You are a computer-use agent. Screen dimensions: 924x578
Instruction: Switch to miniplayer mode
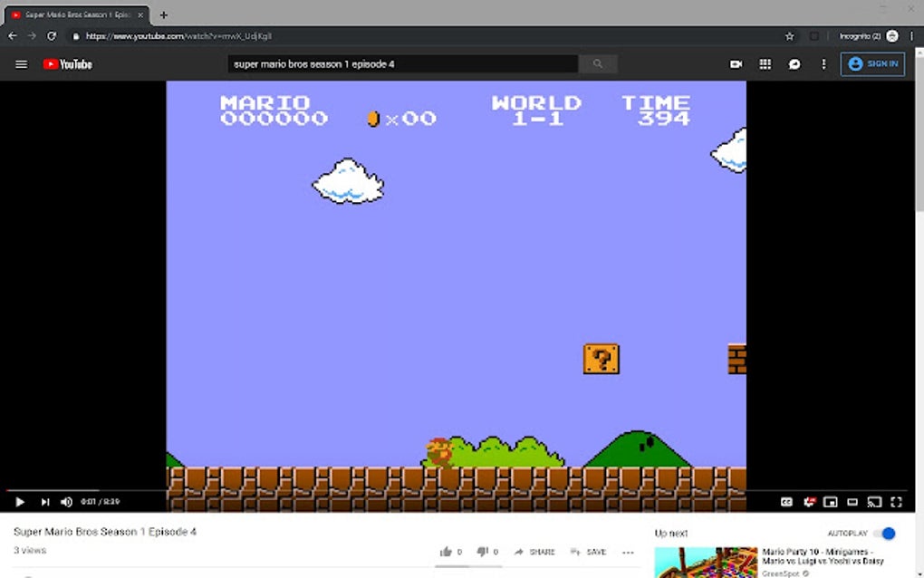point(831,502)
